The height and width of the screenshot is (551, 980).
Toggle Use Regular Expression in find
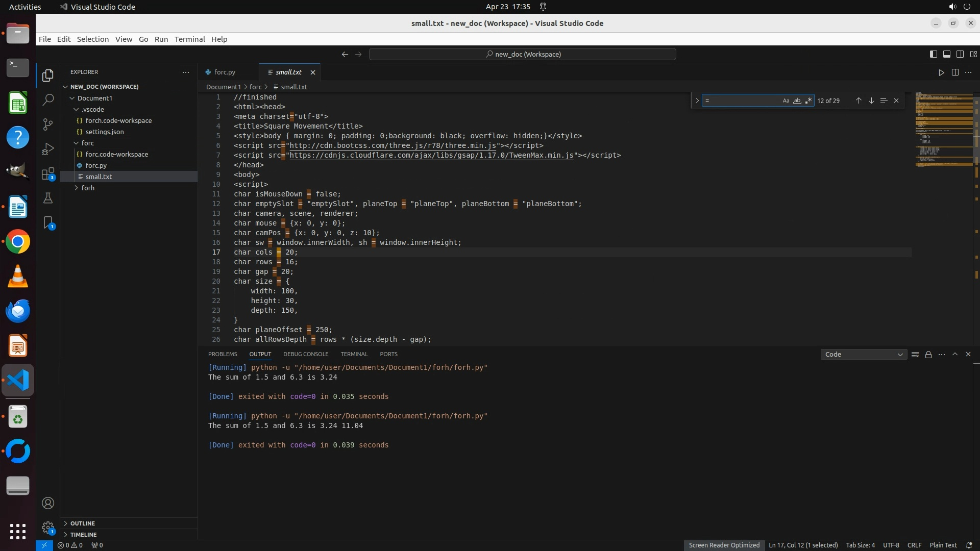coord(808,101)
